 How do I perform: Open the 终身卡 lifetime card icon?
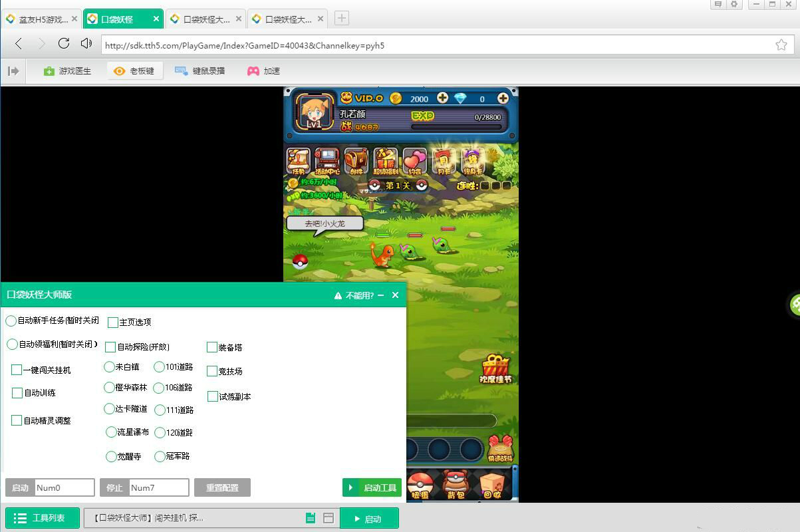[x=471, y=162]
